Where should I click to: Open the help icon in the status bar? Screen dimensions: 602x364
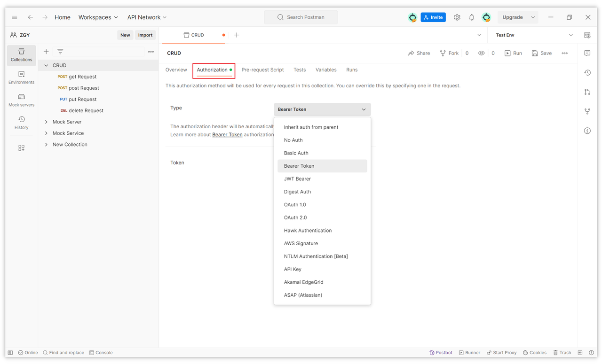pos(592,353)
